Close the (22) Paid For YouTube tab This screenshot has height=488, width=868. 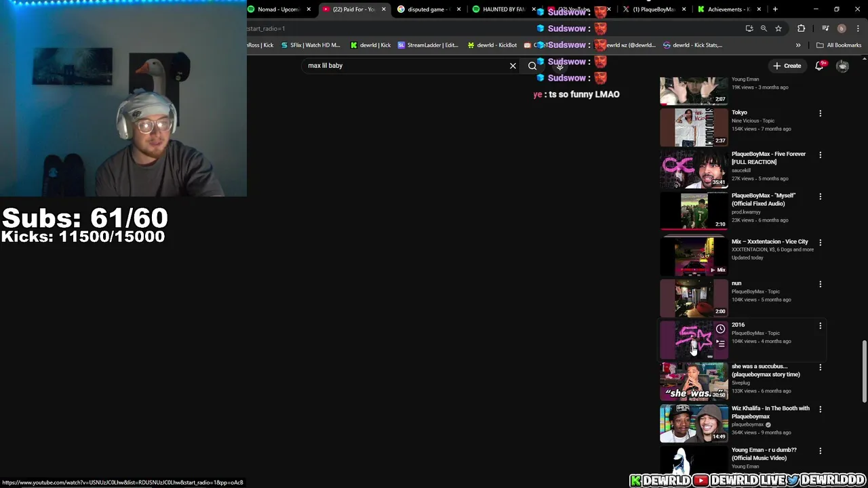tap(384, 9)
